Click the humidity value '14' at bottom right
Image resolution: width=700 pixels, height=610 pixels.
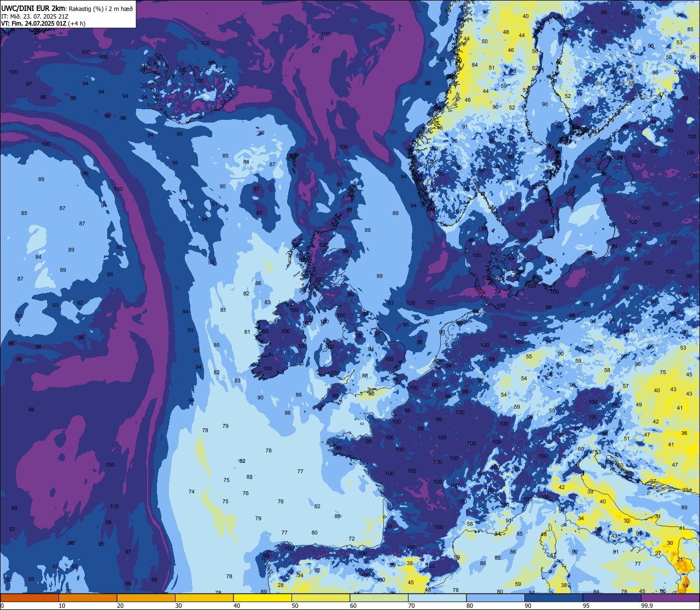(x=686, y=586)
